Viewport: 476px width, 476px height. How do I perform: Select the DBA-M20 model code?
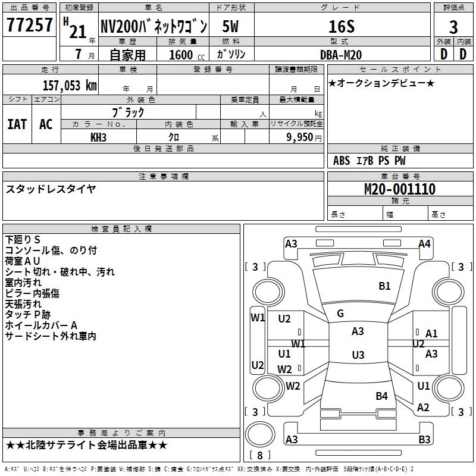point(342,54)
